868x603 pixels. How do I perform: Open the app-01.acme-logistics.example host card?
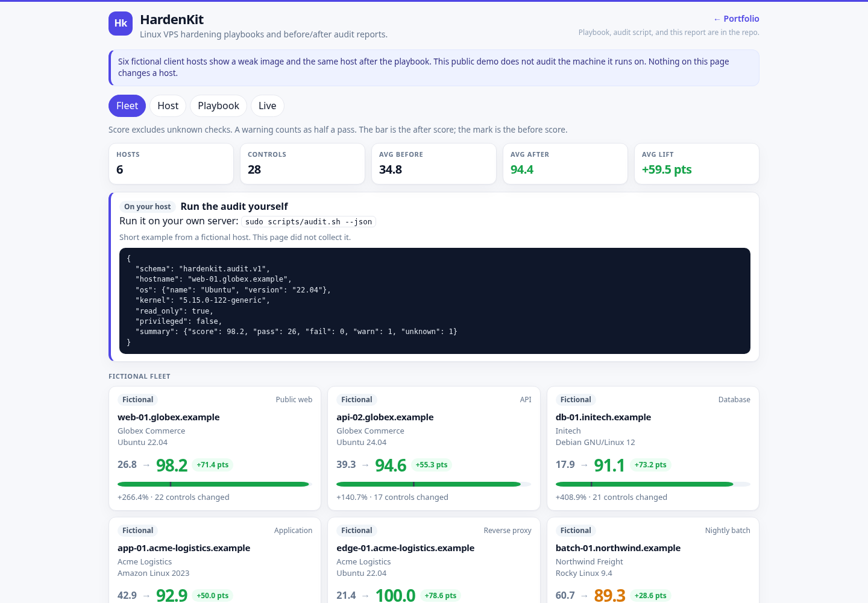pos(215,560)
